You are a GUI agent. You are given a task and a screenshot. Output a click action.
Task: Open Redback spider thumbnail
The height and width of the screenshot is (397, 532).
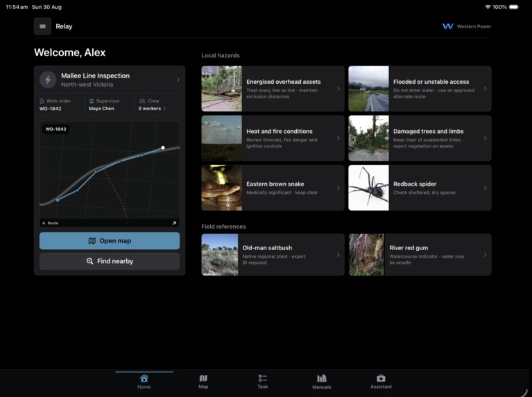click(x=368, y=188)
